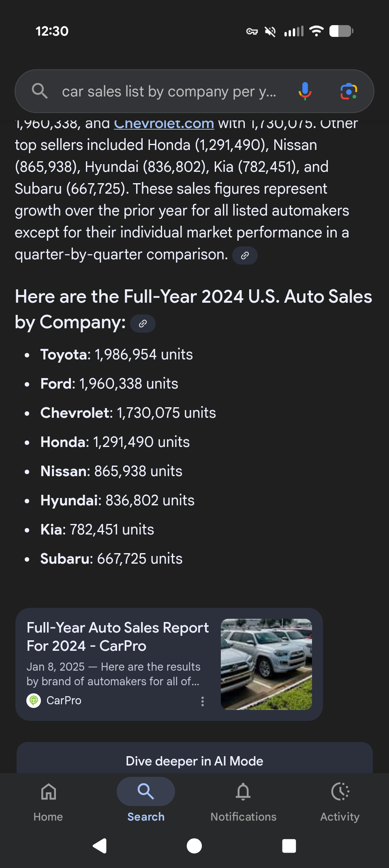Screen dimensions: 389x868
Task: Follow the Chevrolet.com hyperlink
Action: pos(164,123)
